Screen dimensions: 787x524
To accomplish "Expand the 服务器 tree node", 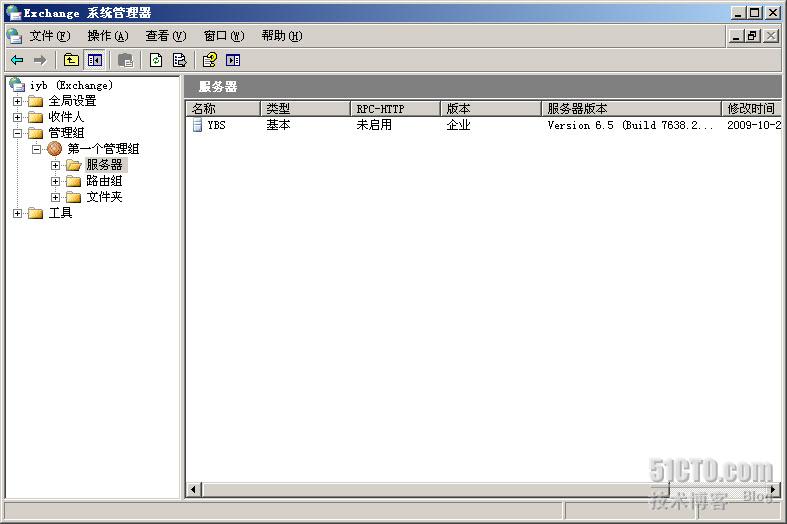I will click(x=55, y=165).
